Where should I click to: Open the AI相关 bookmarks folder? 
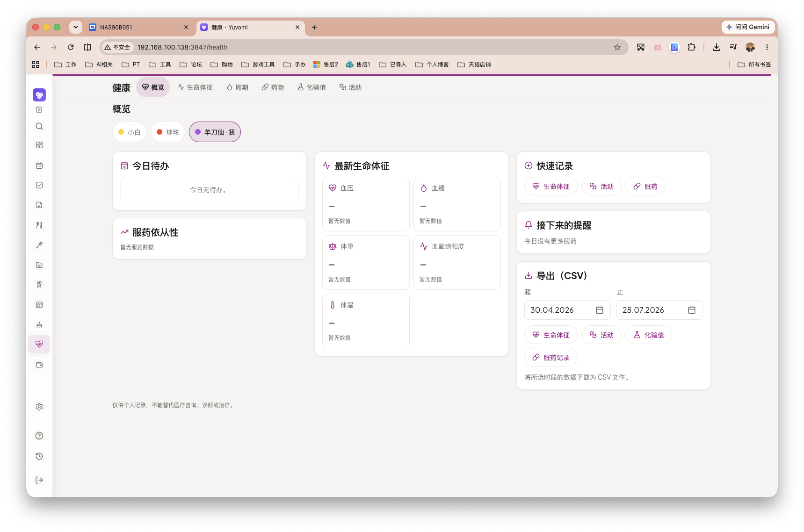pyautogui.click(x=99, y=65)
